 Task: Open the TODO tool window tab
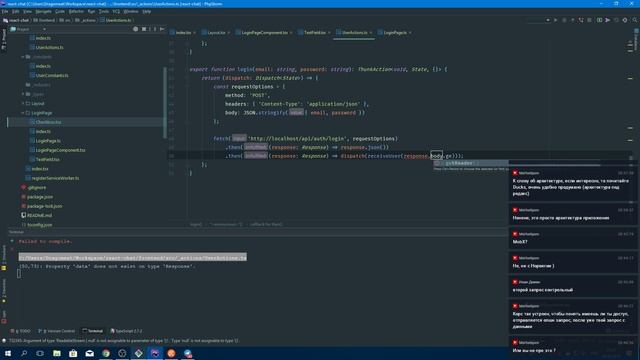click(20, 331)
